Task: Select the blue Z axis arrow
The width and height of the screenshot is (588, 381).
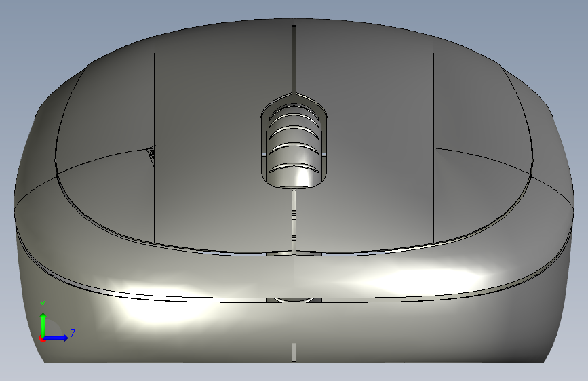Action: pyautogui.click(x=56, y=338)
